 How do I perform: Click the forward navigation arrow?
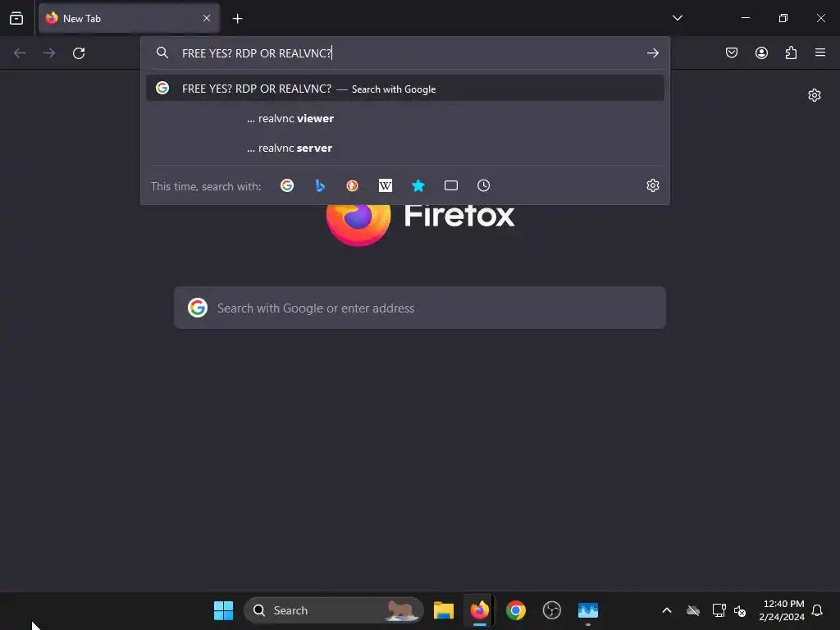49,53
